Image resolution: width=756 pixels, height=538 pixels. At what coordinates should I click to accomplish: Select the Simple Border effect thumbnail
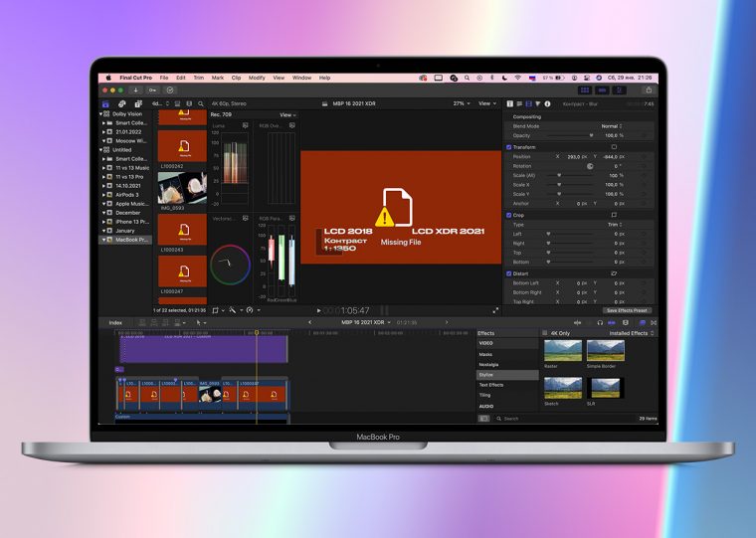click(x=606, y=350)
